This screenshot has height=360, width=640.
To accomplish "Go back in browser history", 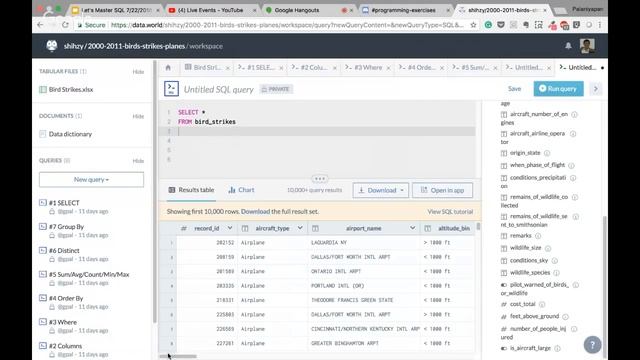I will [40, 25].
